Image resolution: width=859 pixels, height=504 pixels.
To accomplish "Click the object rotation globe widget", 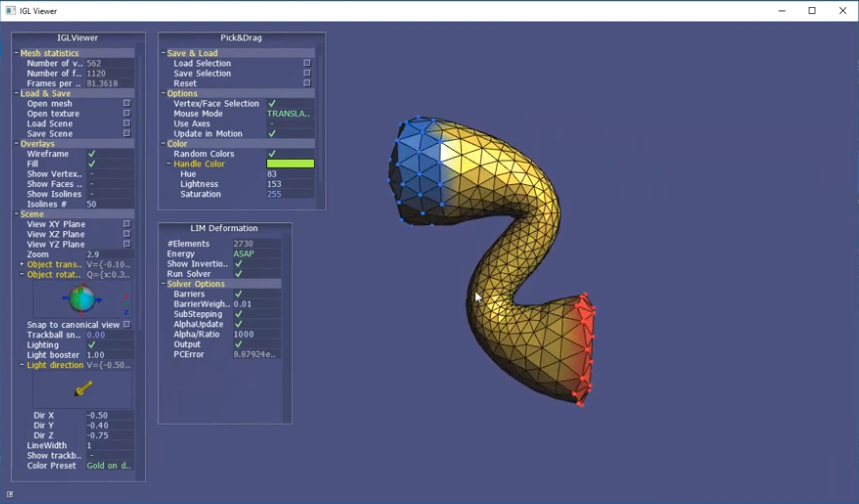I will tap(82, 299).
